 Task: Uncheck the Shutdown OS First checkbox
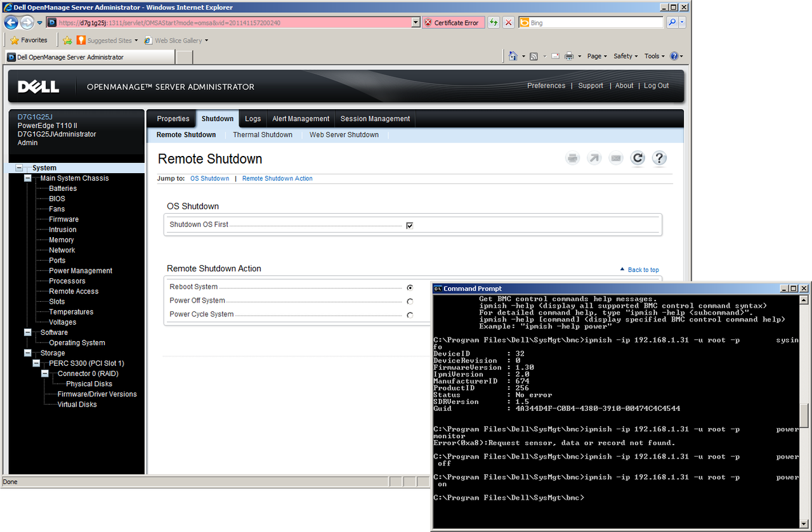[x=410, y=225]
